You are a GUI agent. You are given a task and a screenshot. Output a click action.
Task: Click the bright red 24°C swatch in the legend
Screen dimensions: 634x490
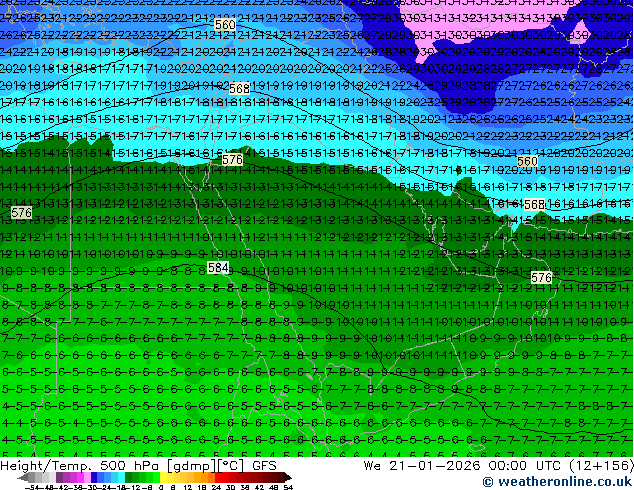point(218,477)
